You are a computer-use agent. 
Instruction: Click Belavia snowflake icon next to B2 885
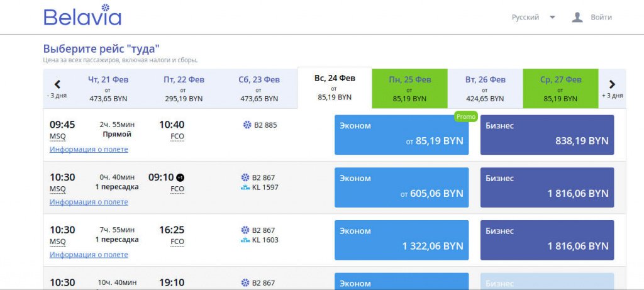[x=247, y=125]
